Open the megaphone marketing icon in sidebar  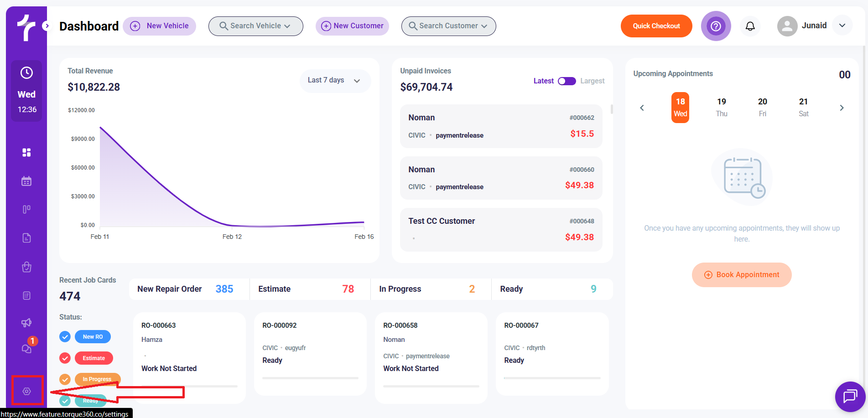(26, 323)
